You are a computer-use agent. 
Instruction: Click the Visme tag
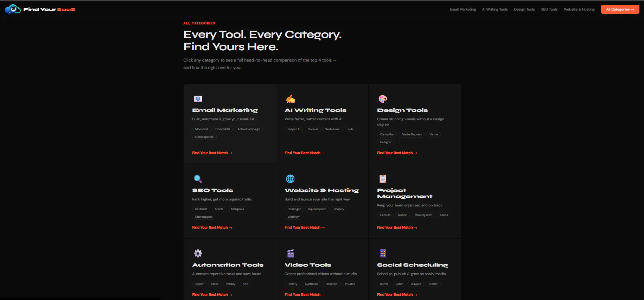[x=434, y=134]
